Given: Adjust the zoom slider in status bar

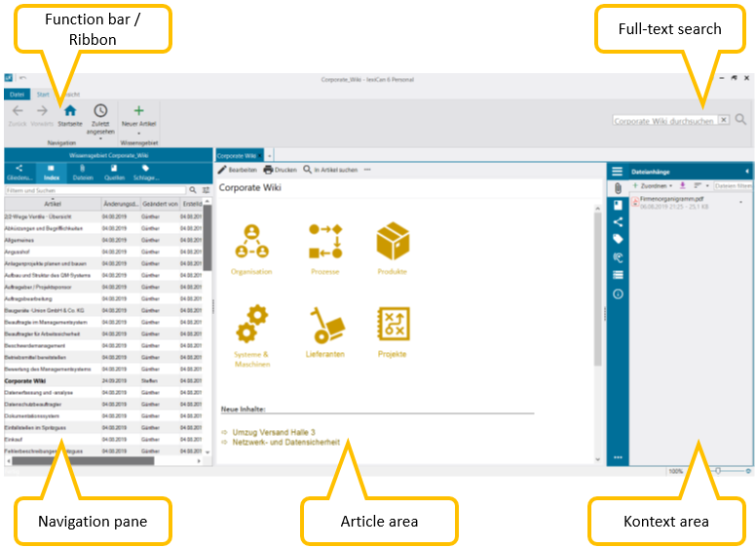Looking at the screenshot, I should [x=719, y=470].
